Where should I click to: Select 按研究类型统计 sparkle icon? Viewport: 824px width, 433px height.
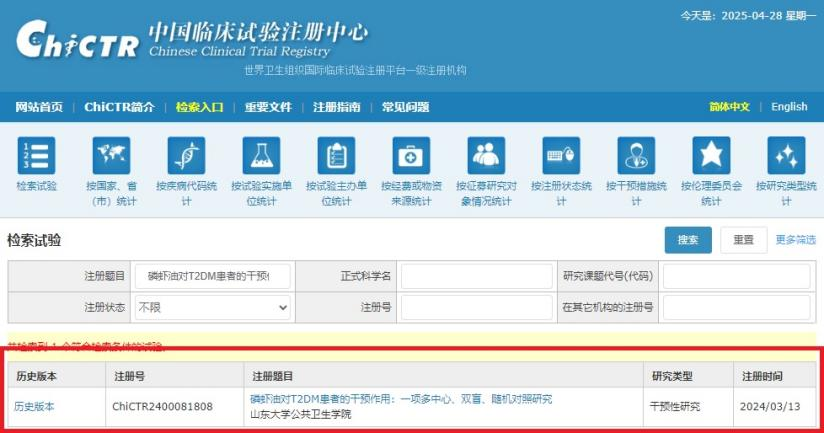(786, 156)
